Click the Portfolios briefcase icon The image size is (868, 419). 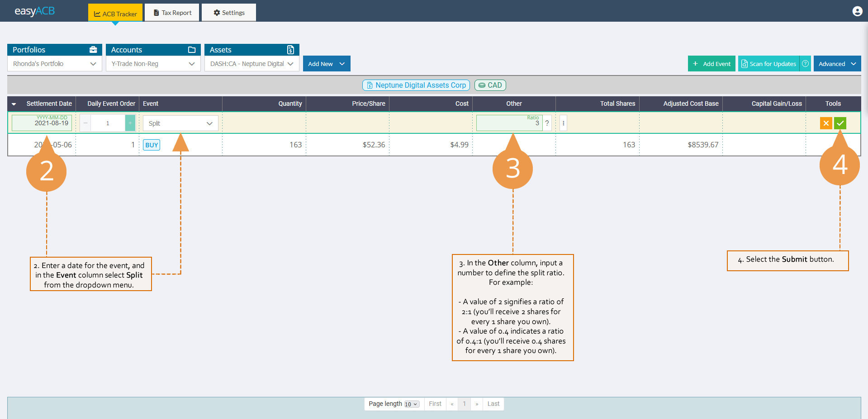[x=93, y=50]
